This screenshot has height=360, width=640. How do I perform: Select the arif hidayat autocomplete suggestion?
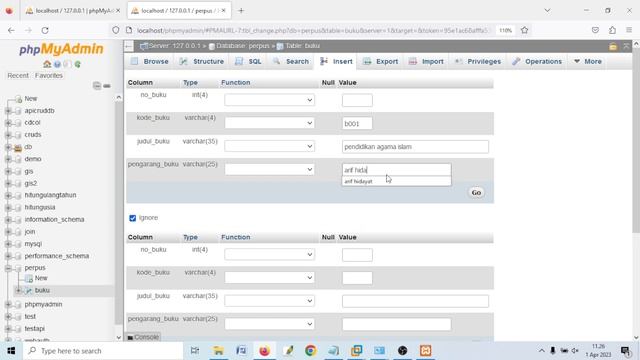(397, 182)
